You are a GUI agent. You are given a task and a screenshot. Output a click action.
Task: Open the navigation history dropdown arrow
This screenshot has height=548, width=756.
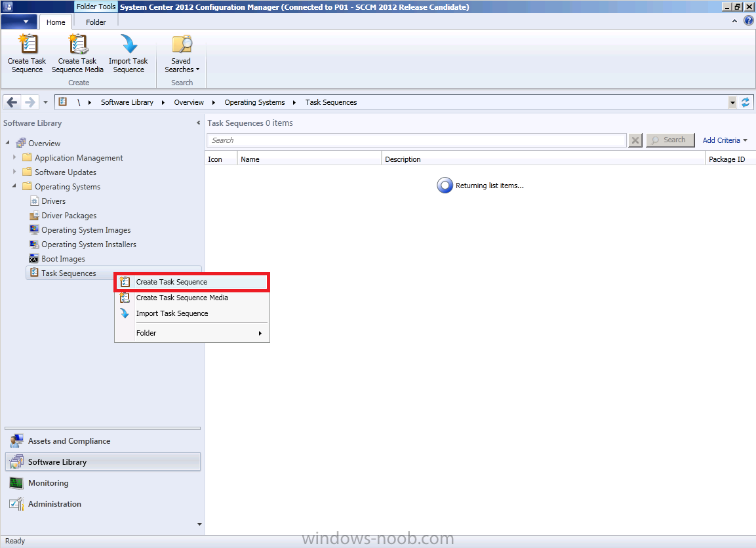click(45, 102)
